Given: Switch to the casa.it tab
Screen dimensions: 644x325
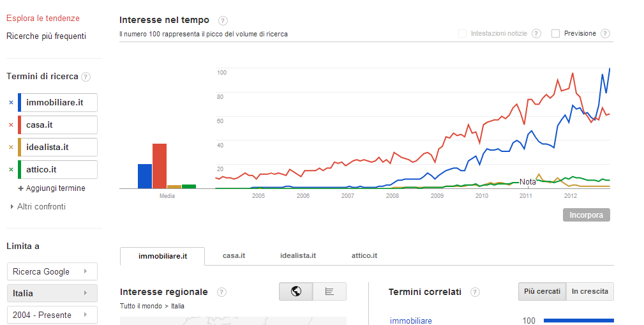Looking at the screenshot, I should click(234, 255).
